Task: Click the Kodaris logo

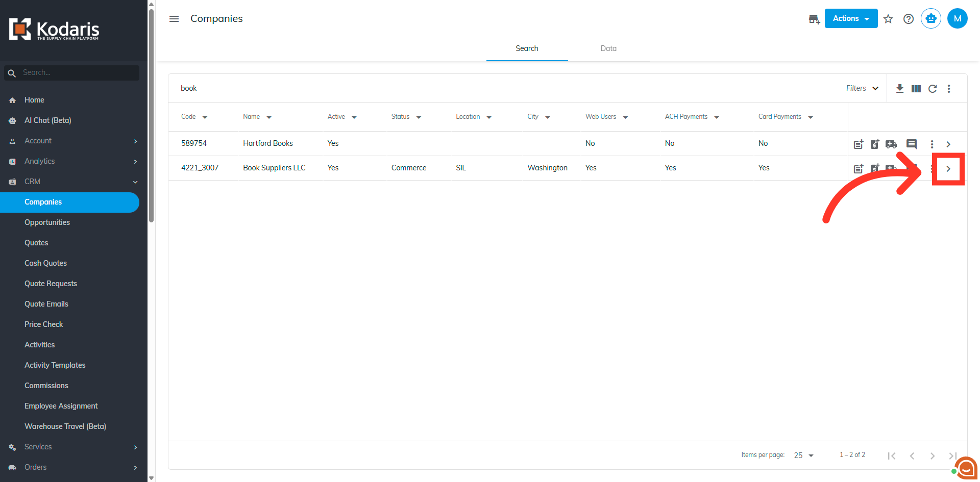Action: [54, 30]
